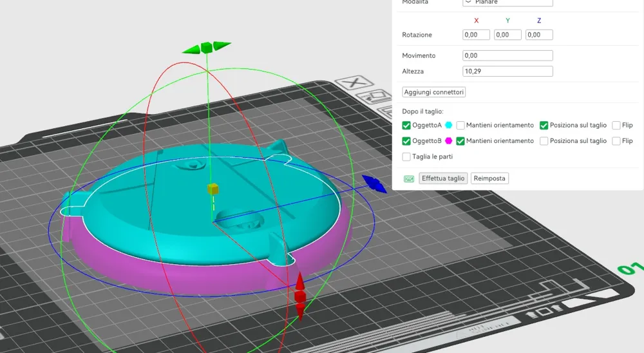The height and width of the screenshot is (353, 644).
Task: Click the green keyboard shortcuts icon
Action: 409,178
